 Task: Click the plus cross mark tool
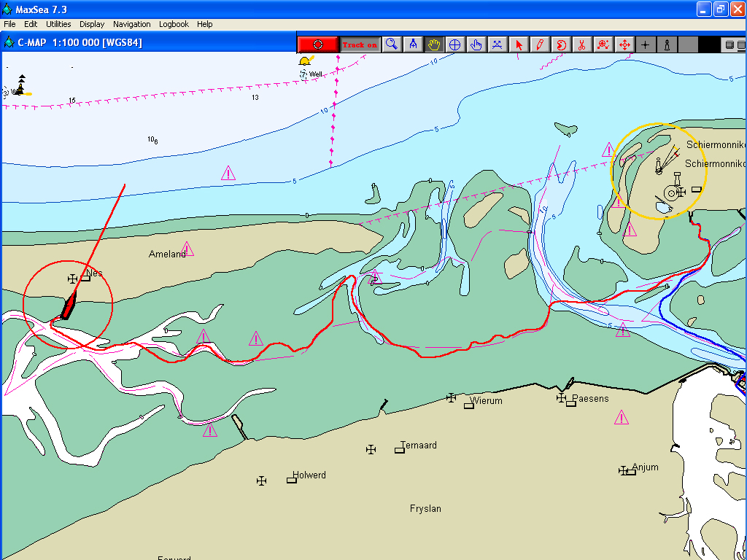(x=645, y=44)
